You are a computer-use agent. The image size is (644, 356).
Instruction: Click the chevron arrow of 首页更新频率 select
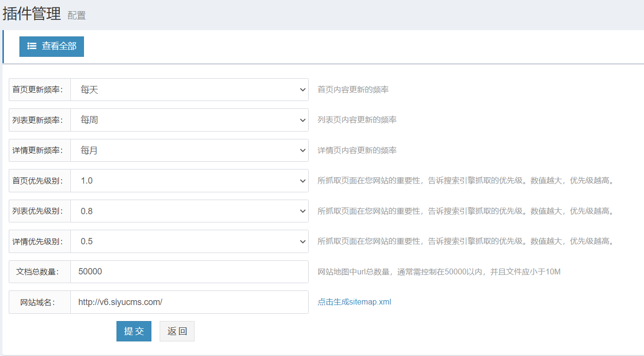point(303,90)
